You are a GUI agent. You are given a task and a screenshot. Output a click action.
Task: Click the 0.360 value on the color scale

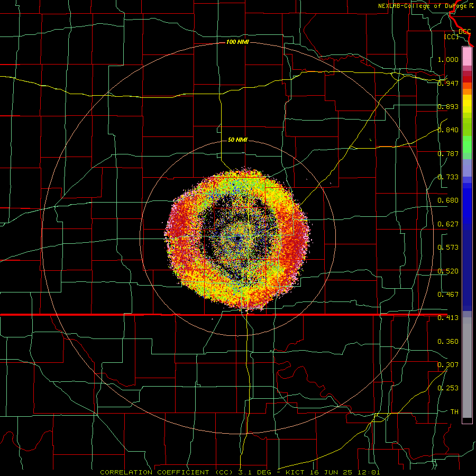[x=448, y=342]
